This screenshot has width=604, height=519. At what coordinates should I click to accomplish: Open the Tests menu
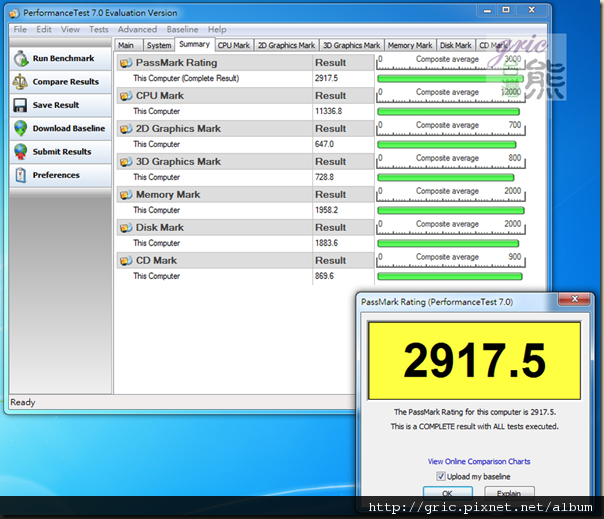point(99,29)
